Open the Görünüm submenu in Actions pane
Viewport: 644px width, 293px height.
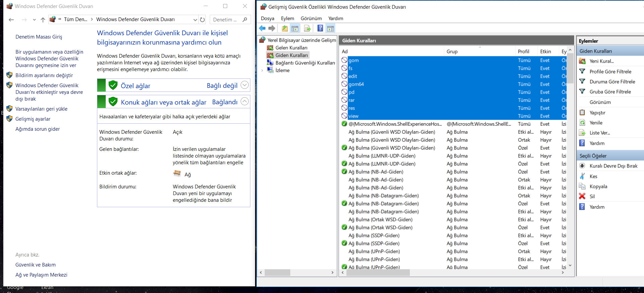click(600, 102)
